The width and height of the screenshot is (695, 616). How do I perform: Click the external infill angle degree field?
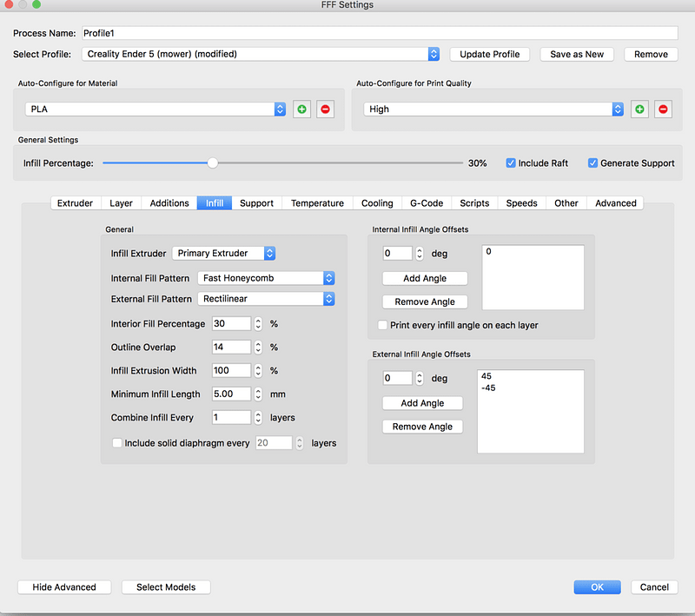(x=398, y=378)
